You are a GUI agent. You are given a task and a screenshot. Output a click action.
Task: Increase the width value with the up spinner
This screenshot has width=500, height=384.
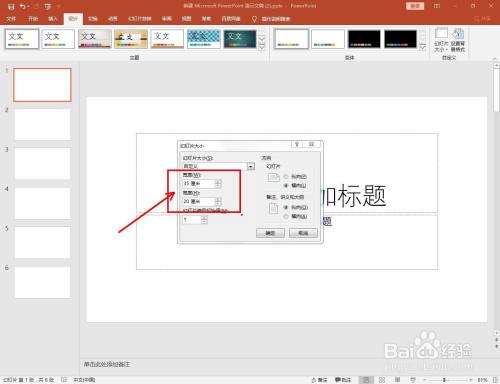[218, 182]
